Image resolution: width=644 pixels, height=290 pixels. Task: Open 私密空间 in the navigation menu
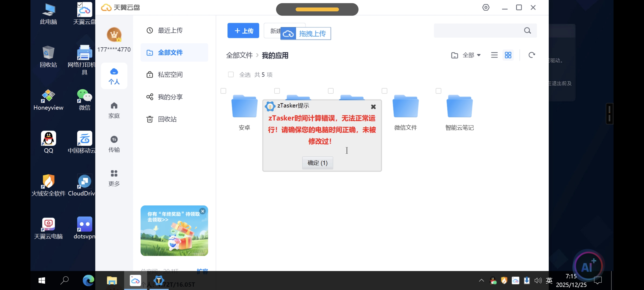[x=170, y=74]
